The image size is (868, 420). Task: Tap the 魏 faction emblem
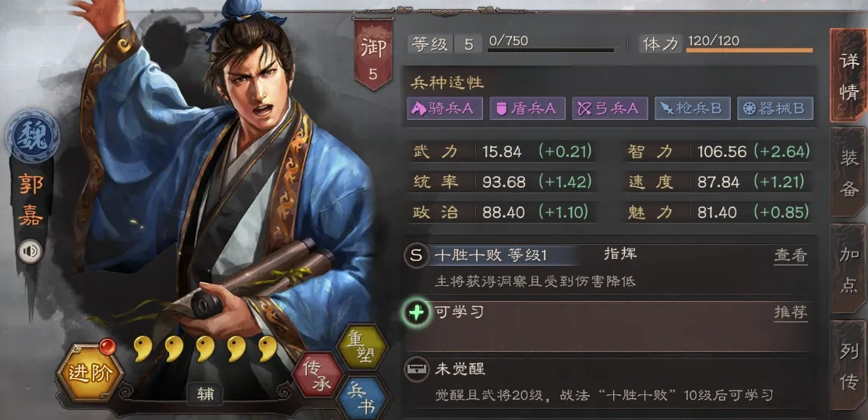click(31, 135)
